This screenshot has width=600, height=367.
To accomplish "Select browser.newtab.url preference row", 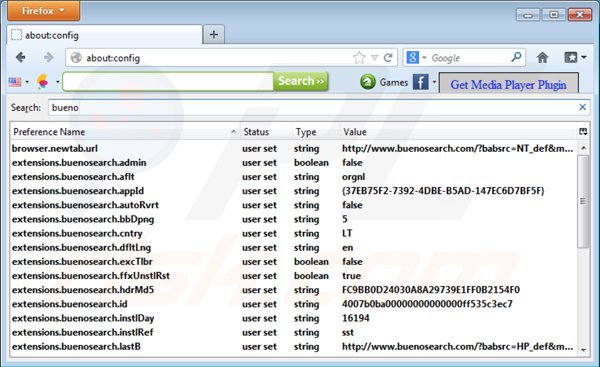I will pos(293,148).
